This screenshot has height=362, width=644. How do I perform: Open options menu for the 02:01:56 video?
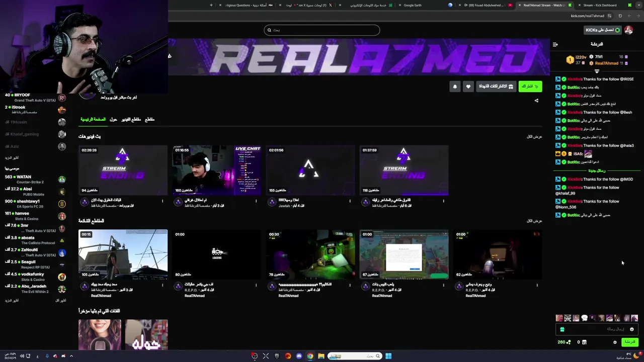point(350,201)
